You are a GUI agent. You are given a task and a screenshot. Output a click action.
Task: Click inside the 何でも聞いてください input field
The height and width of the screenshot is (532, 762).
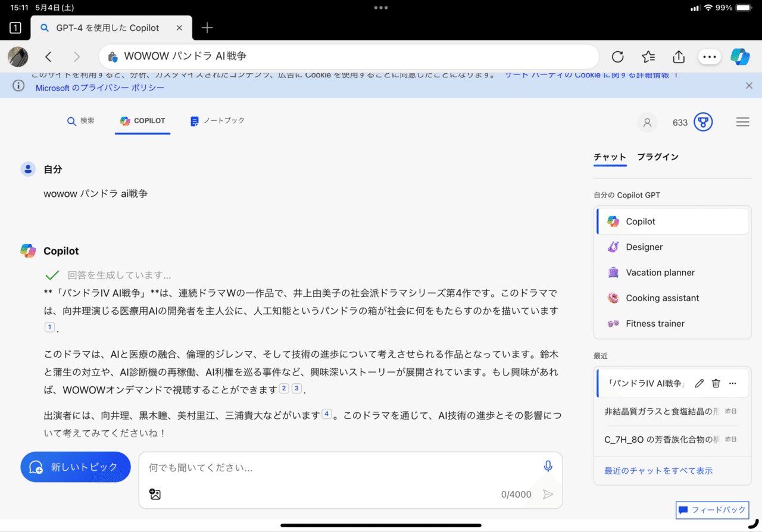[298, 467]
